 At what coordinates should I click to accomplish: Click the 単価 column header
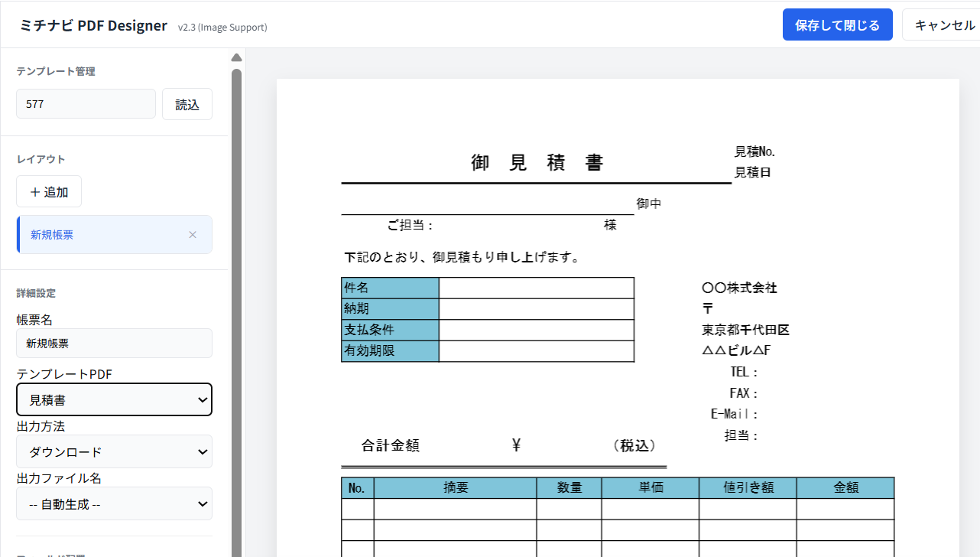tap(651, 487)
